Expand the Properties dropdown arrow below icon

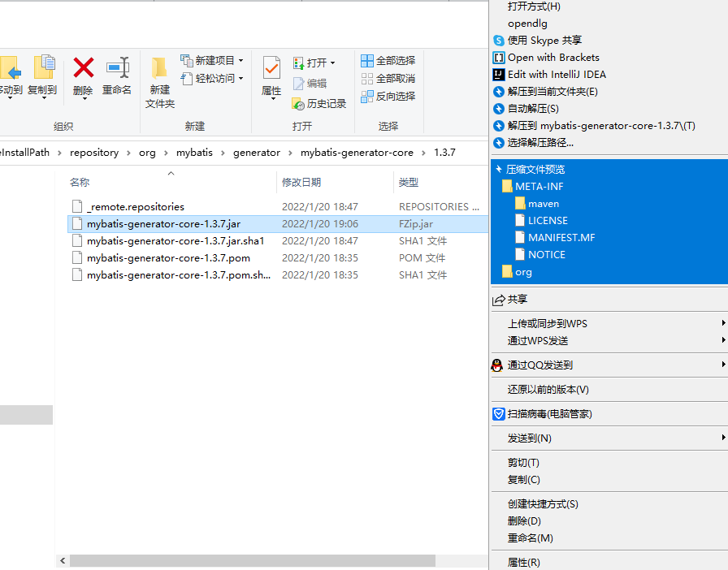(x=273, y=98)
